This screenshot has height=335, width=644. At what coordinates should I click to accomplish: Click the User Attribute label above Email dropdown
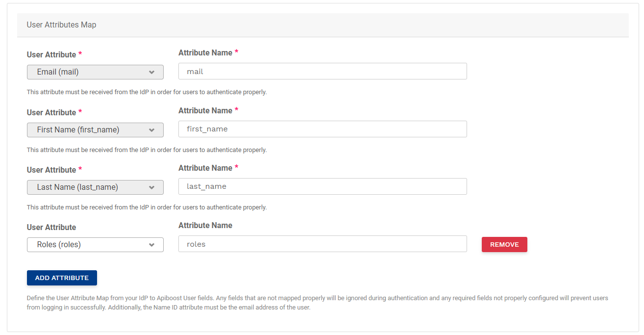tap(51, 54)
